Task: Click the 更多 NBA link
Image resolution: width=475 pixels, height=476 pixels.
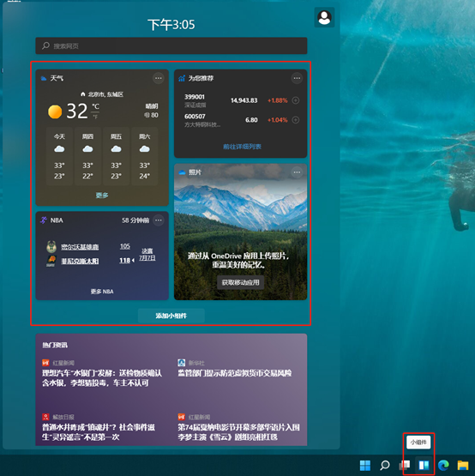Action: click(x=102, y=292)
